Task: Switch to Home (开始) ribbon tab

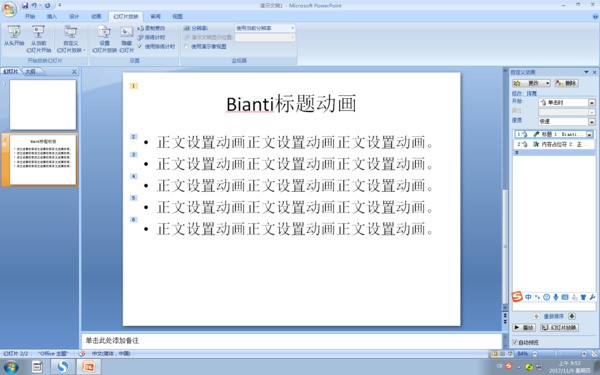Action: [x=30, y=16]
